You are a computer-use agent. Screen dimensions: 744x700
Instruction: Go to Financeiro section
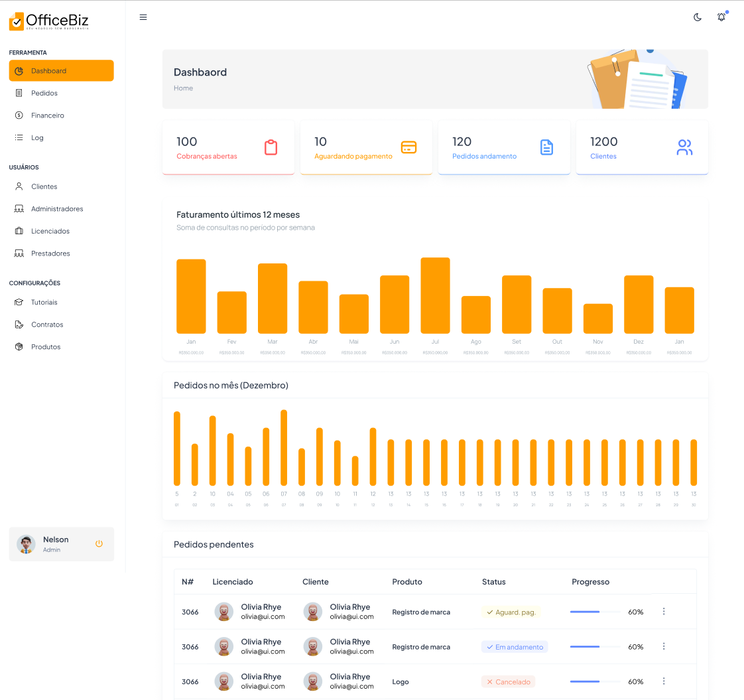[48, 115]
